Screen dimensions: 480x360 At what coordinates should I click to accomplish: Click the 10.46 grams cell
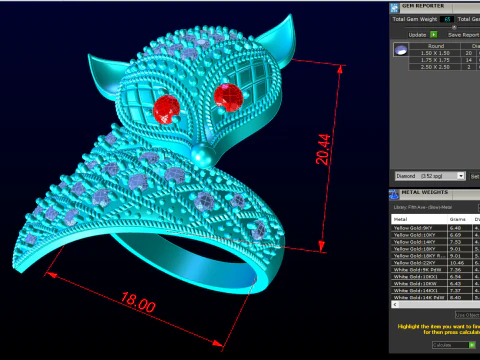460,263
